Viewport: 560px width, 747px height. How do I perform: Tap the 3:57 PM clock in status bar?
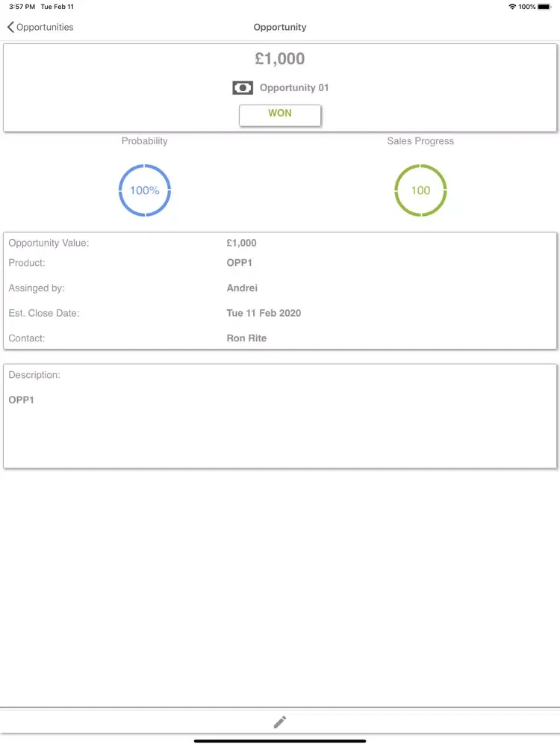click(22, 7)
